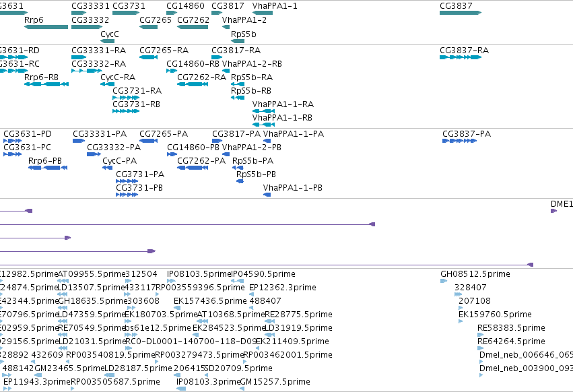Click the RE64264.5prime EST label
The image size is (573, 392).
(x=511, y=342)
